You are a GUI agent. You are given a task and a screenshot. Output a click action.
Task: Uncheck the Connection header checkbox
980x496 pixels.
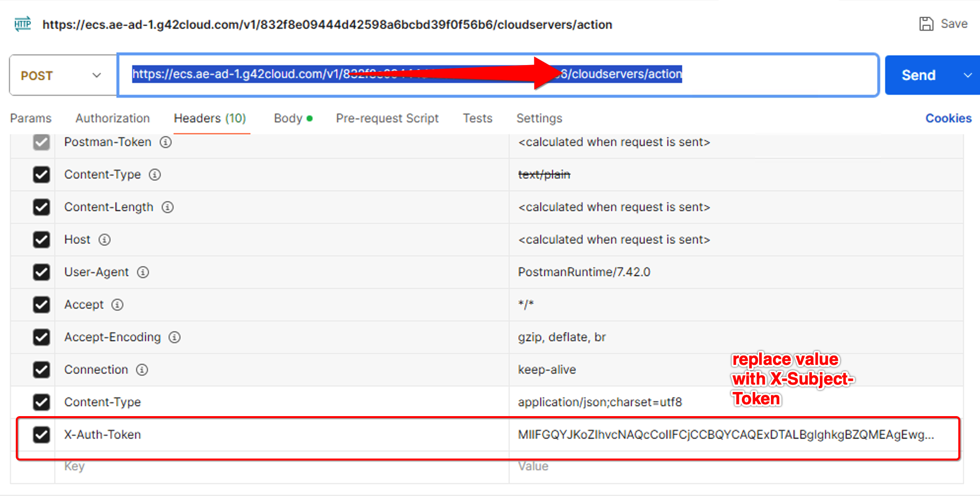pyautogui.click(x=41, y=370)
